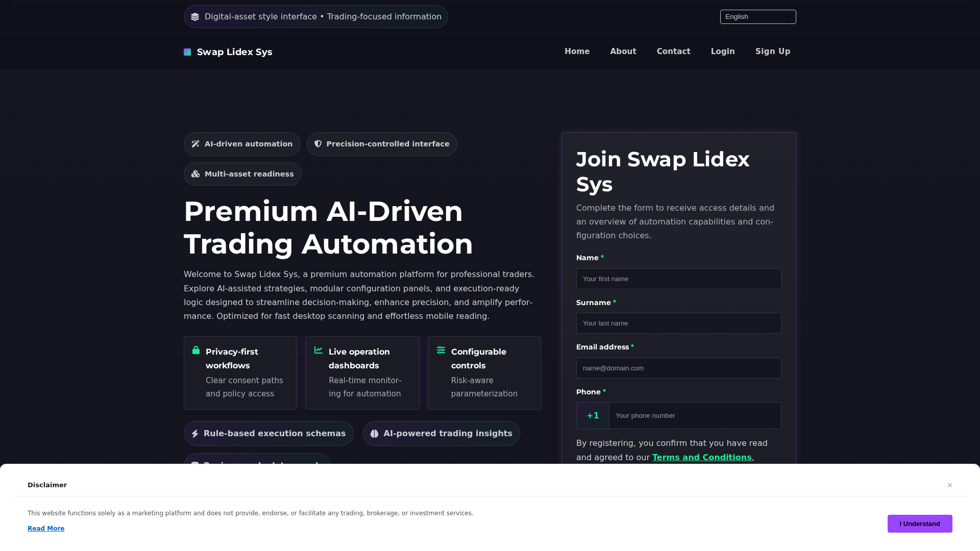Focus the Your phone number field
The width and height of the screenshot is (980, 551).
[x=695, y=416]
